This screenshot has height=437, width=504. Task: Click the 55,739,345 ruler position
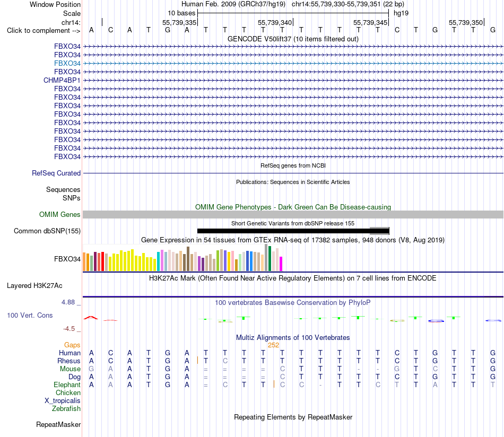coord(370,22)
